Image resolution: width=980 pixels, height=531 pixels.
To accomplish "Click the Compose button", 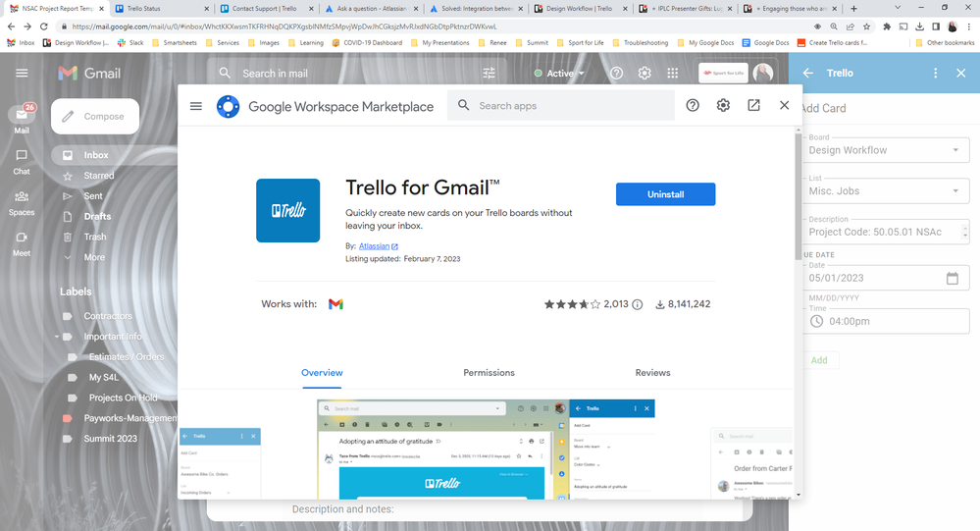I will [x=95, y=117].
